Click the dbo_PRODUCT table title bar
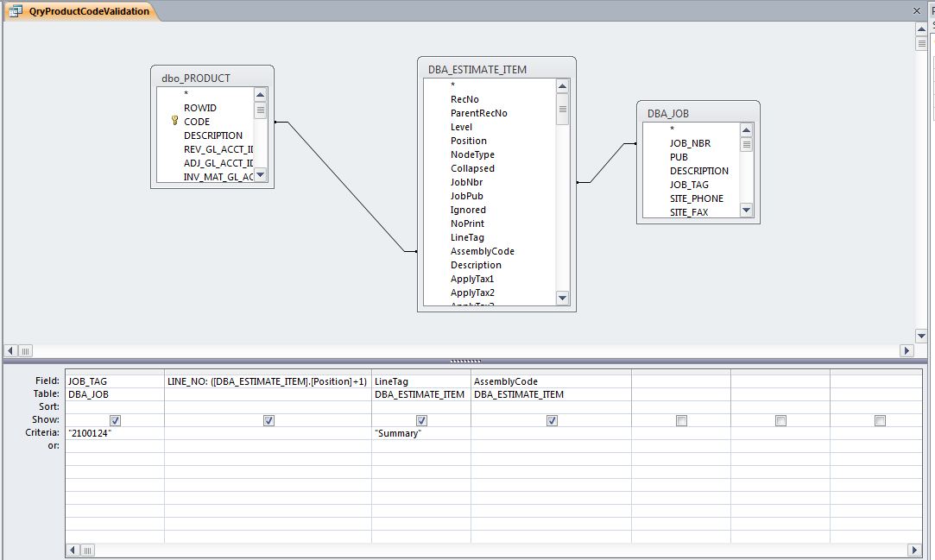 pos(212,78)
